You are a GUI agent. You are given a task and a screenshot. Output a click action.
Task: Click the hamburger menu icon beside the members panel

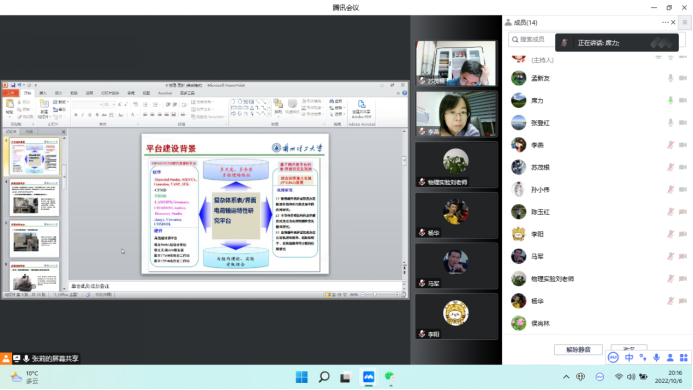(685, 22)
